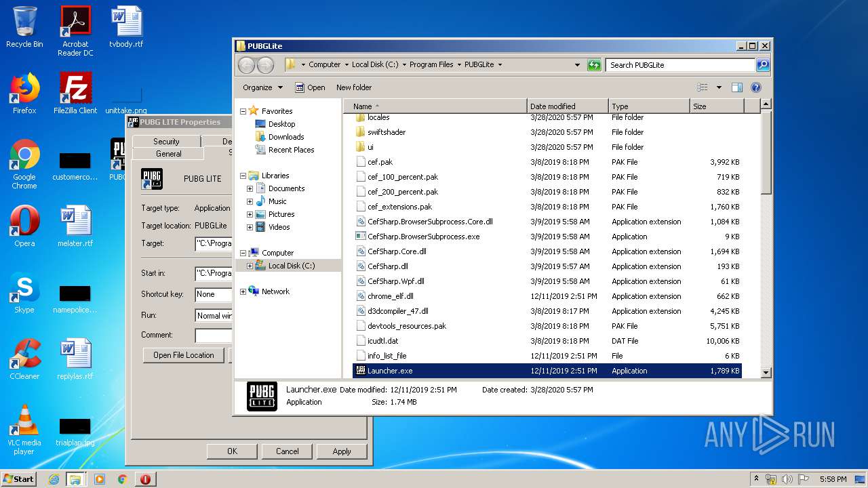Click Open in Explorer toolbar

pyautogui.click(x=310, y=87)
